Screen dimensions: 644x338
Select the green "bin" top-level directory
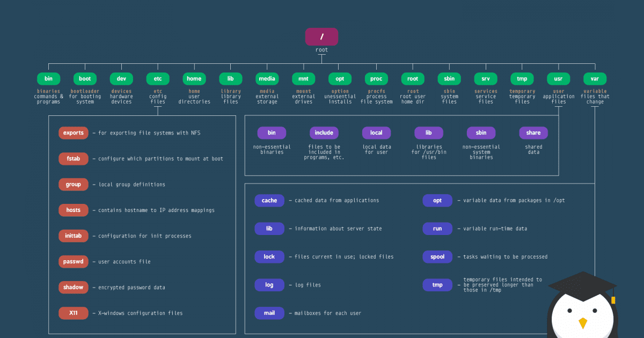coord(48,79)
